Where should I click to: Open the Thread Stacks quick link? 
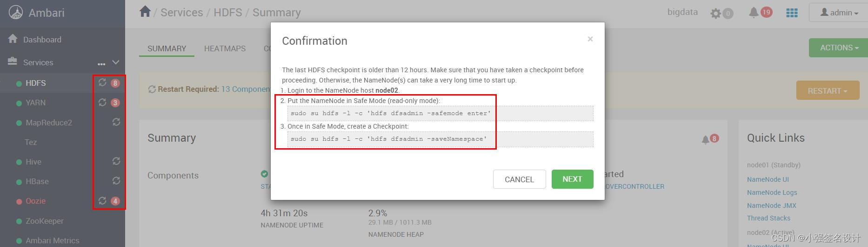point(768,218)
